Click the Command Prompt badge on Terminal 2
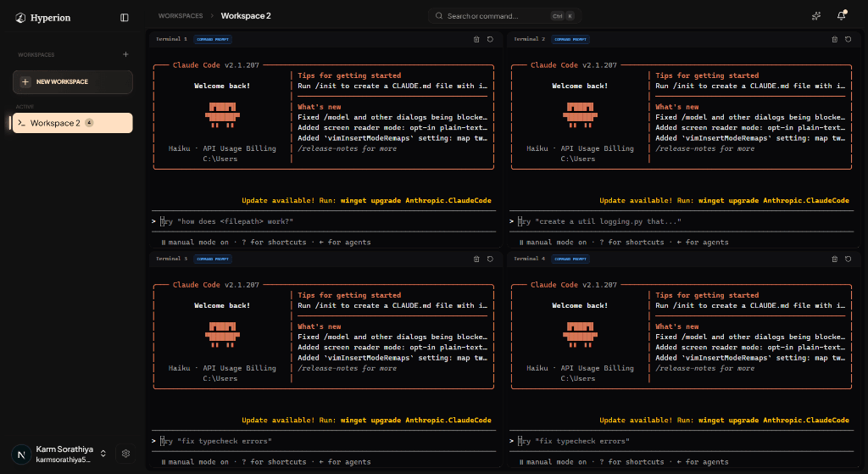The width and height of the screenshot is (868, 474). click(x=570, y=39)
